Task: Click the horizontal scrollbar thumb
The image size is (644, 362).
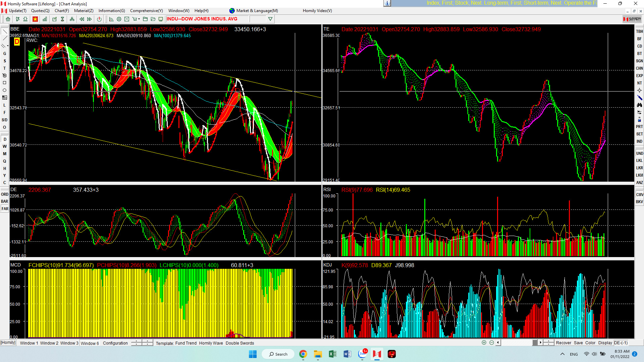Action: coord(535,343)
